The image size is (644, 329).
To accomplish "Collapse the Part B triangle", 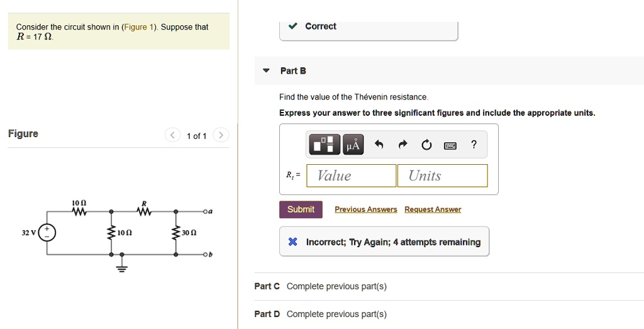I will (x=266, y=70).
